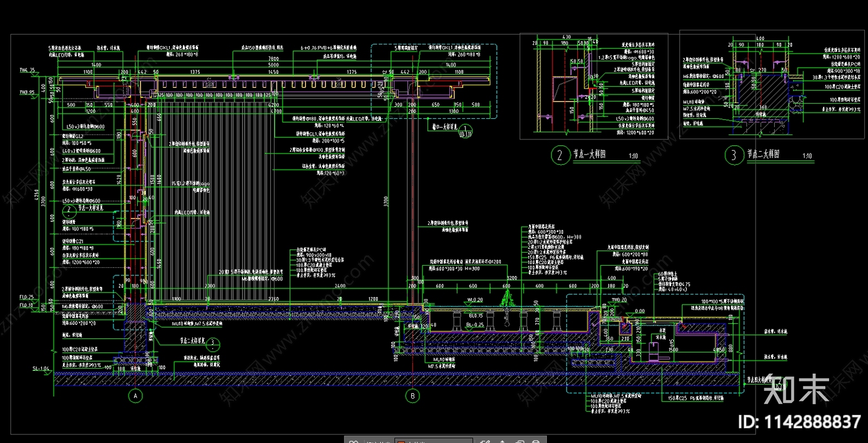Click the 1450 dimension text
This screenshot has height=443, width=868.
click(x=273, y=72)
